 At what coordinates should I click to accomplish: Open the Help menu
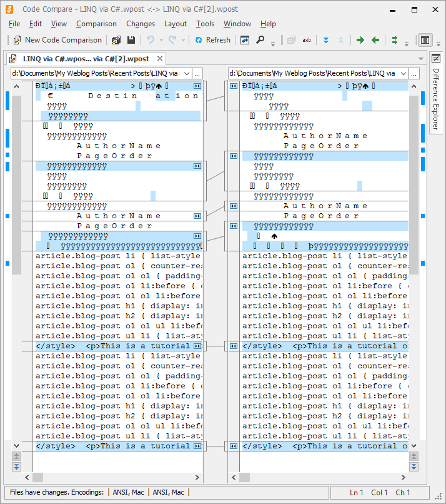tap(268, 24)
